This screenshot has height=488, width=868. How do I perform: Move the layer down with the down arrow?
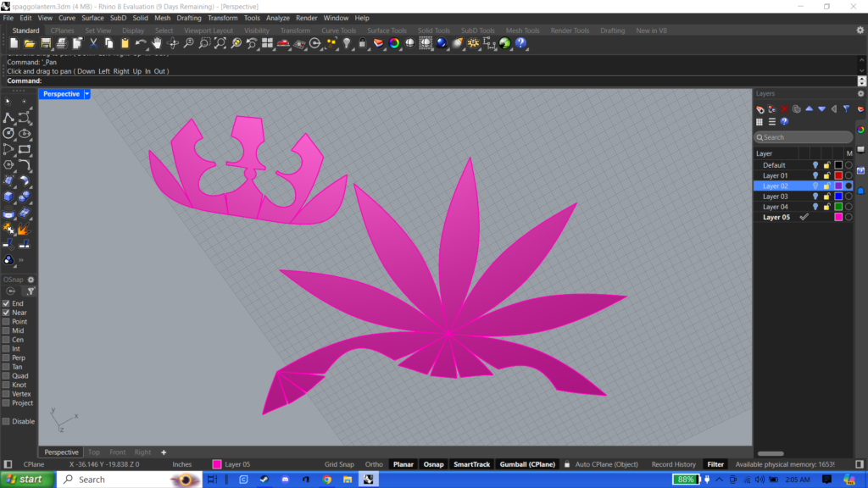(x=822, y=109)
